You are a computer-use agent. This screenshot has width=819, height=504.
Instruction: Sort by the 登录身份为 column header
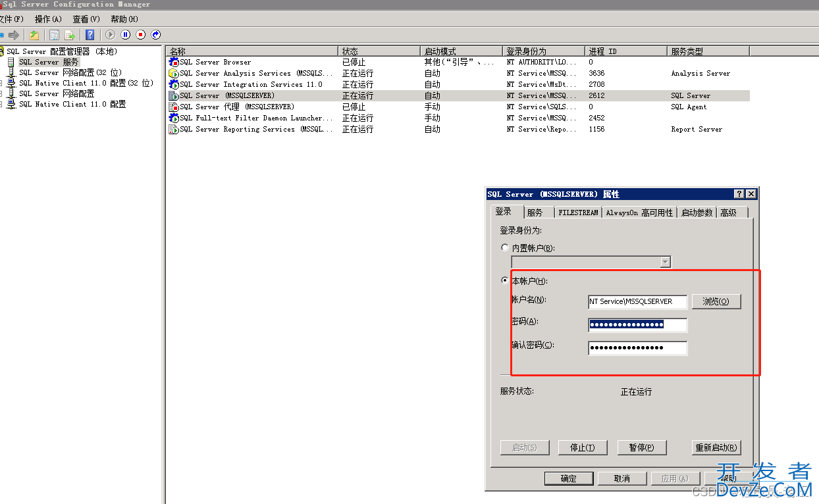544,51
